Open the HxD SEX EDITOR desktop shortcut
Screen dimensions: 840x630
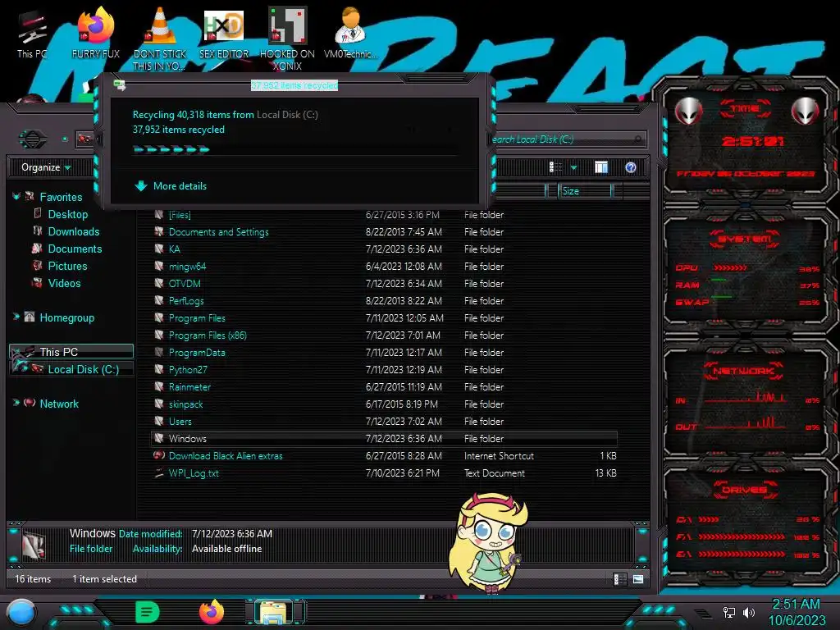point(223,34)
